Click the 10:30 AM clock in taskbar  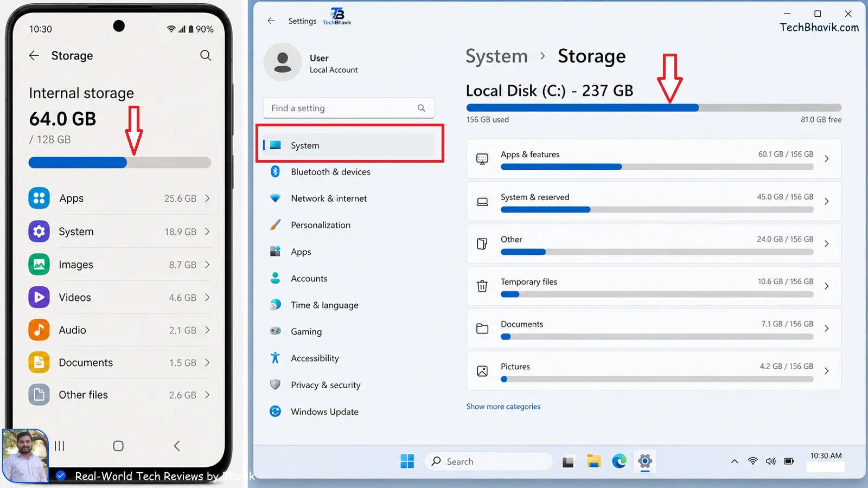pos(826,456)
